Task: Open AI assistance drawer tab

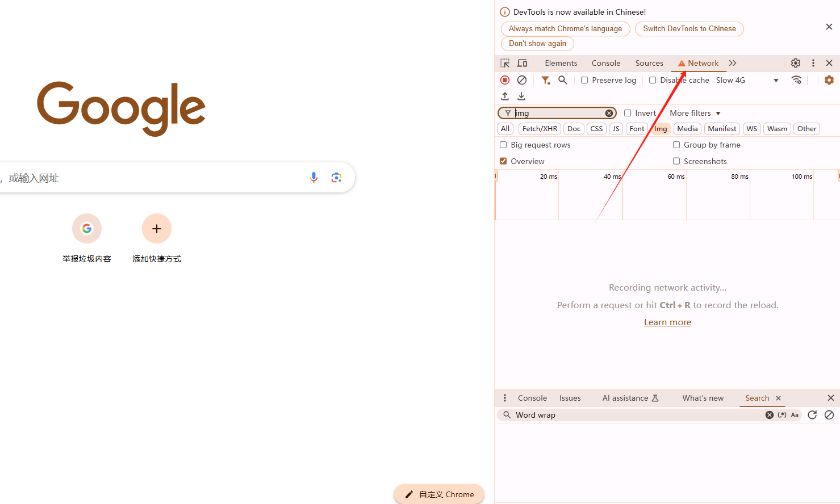Action: (x=630, y=398)
